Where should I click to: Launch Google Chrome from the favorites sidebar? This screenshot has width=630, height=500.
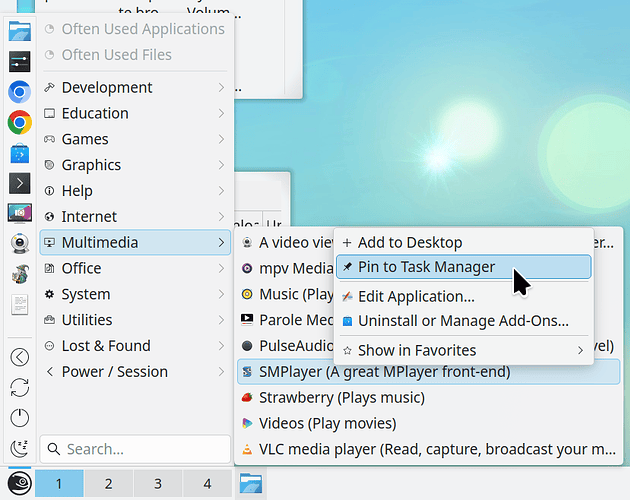[19, 122]
